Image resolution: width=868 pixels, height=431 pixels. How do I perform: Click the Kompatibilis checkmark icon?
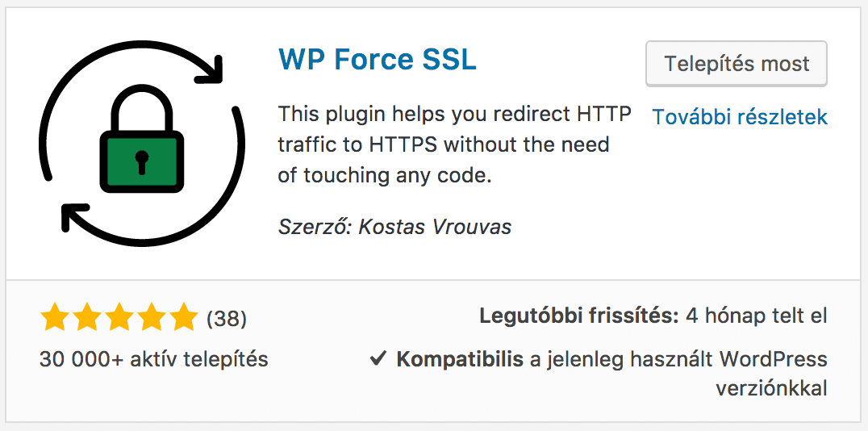[x=378, y=358]
